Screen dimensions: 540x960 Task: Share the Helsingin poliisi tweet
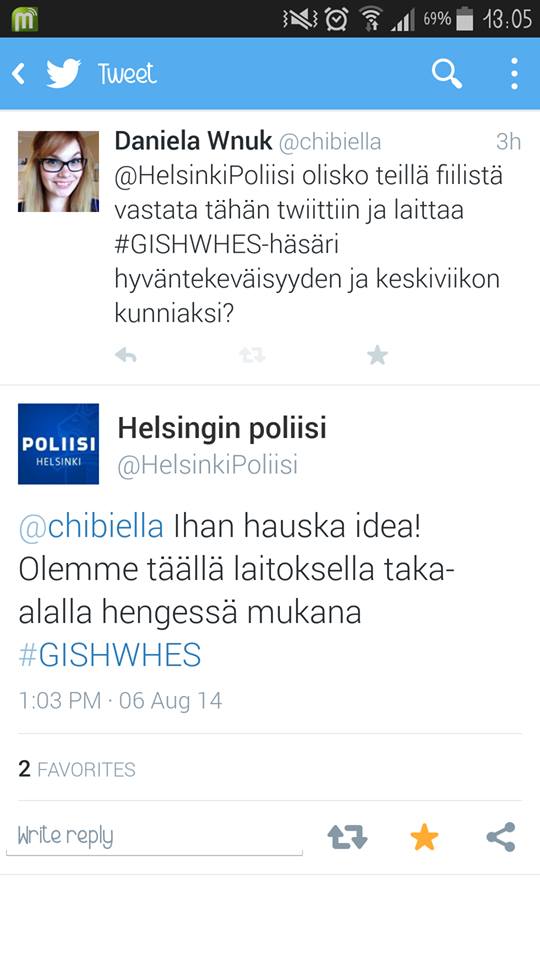click(x=501, y=837)
